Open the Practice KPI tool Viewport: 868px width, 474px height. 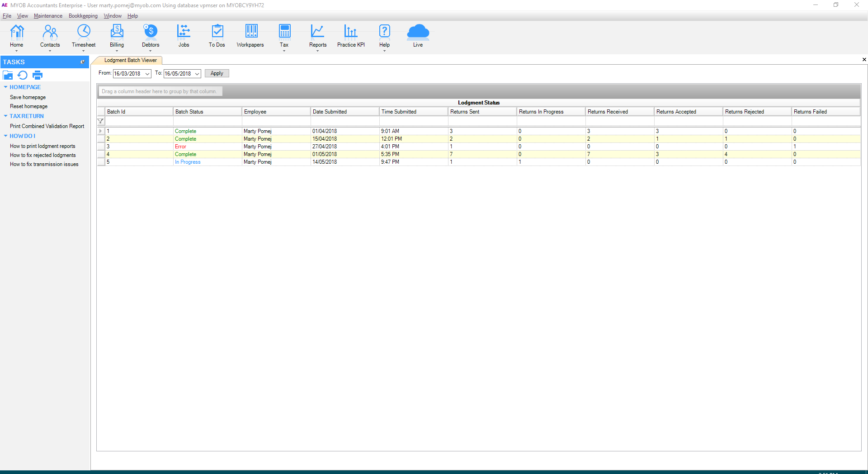350,36
